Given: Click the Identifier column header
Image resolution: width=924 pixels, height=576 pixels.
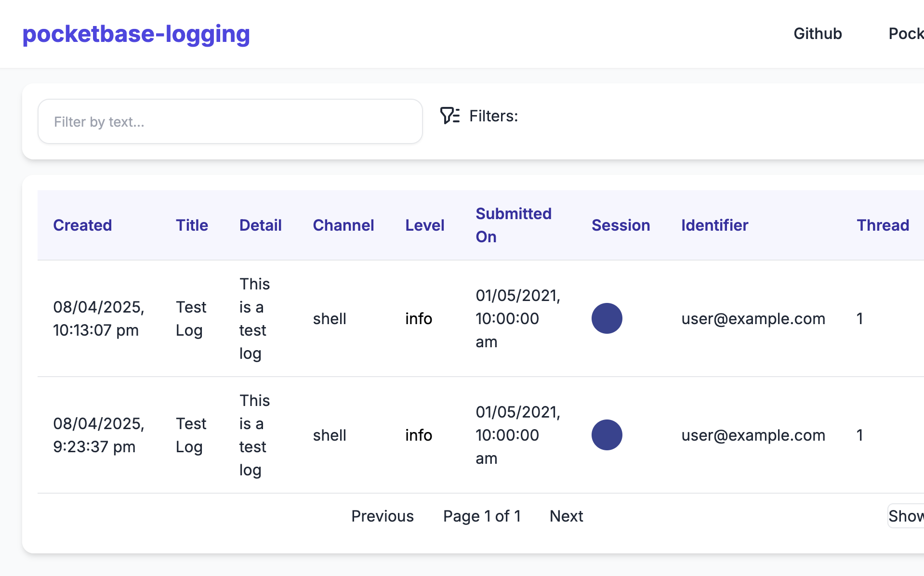Looking at the screenshot, I should pyautogui.click(x=714, y=225).
